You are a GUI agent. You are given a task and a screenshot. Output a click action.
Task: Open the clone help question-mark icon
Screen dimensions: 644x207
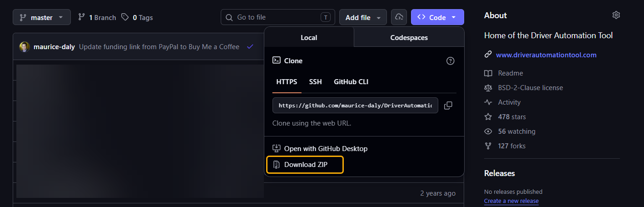click(x=451, y=61)
